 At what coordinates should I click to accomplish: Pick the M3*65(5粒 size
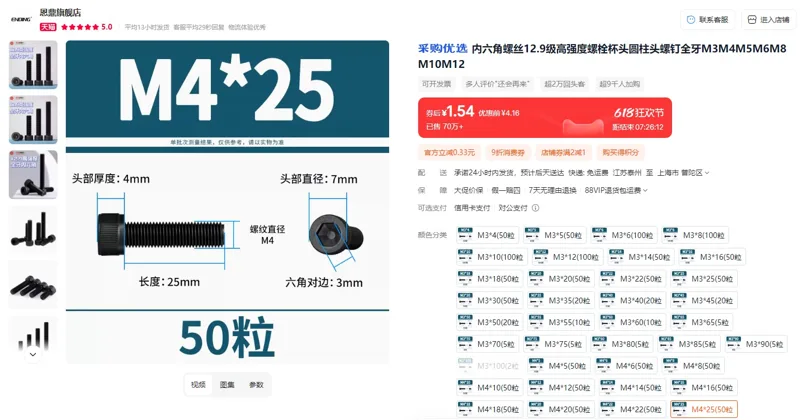click(x=702, y=322)
